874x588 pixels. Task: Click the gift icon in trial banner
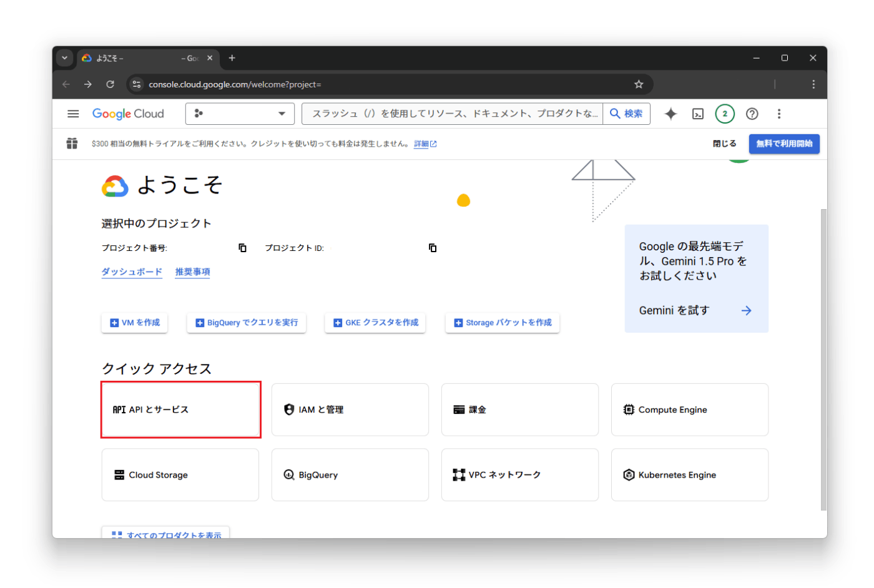click(x=72, y=144)
